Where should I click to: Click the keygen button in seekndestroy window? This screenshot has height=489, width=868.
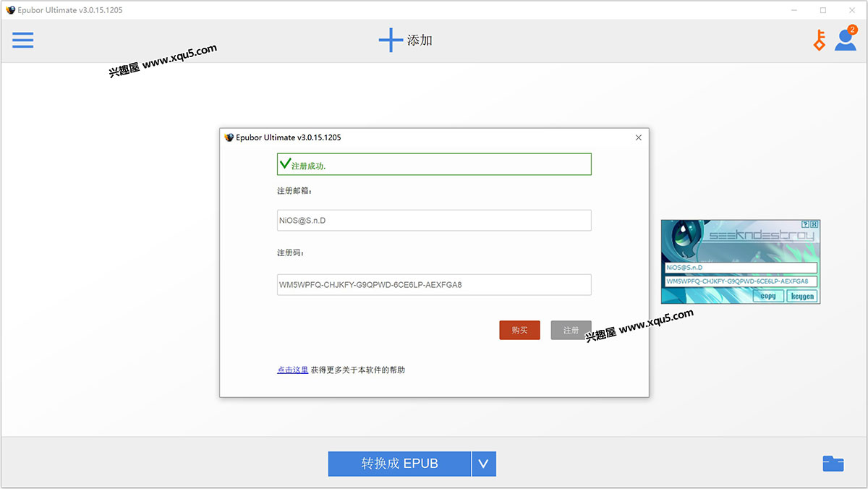[x=802, y=296]
